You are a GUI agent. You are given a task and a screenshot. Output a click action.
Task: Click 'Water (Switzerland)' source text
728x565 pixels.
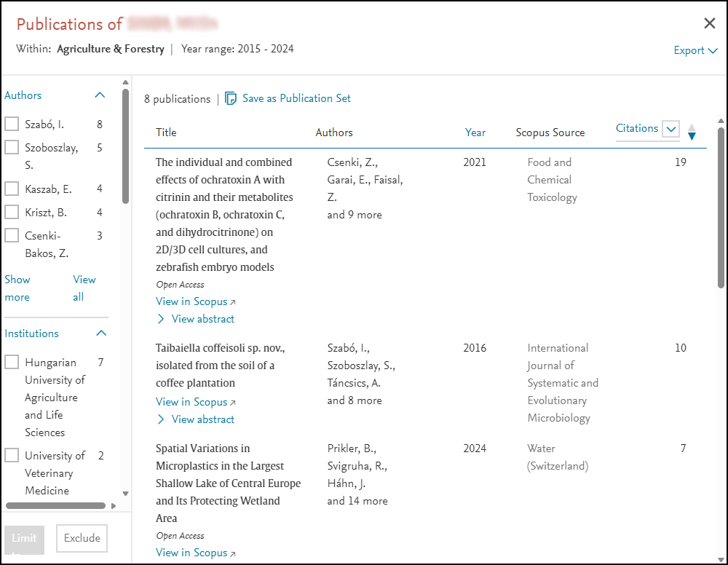[558, 457]
